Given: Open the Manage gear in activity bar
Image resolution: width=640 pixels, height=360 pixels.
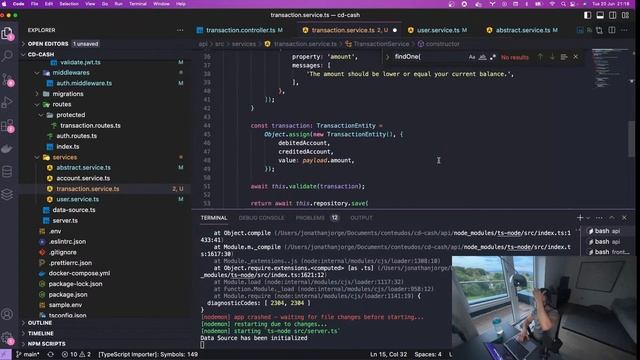Looking at the screenshot, I should 7,338.
